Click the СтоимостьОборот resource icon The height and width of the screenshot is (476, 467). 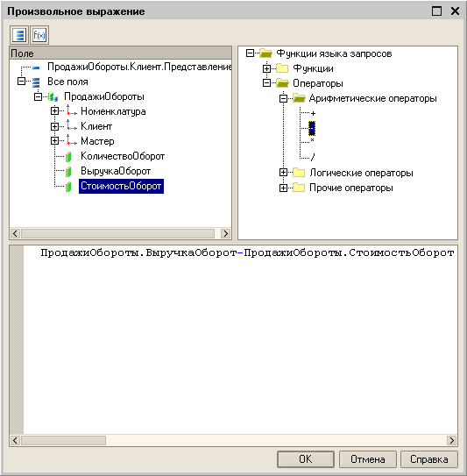click(x=68, y=187)
